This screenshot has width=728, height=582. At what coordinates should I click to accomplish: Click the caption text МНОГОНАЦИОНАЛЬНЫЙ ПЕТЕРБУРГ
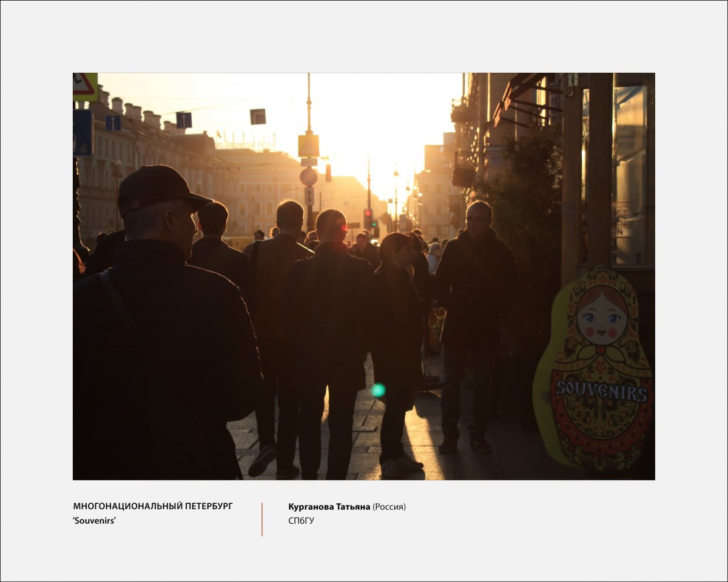(x=154, y=504)
